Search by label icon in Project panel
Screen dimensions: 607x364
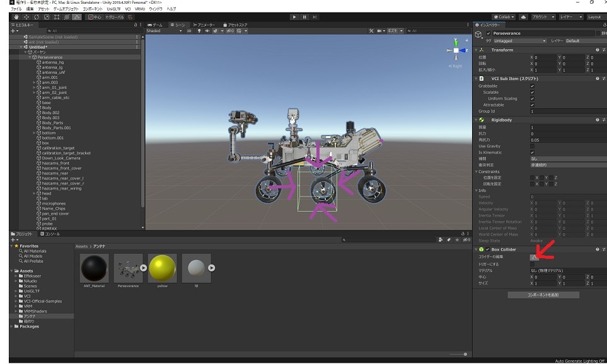point(449,240)
